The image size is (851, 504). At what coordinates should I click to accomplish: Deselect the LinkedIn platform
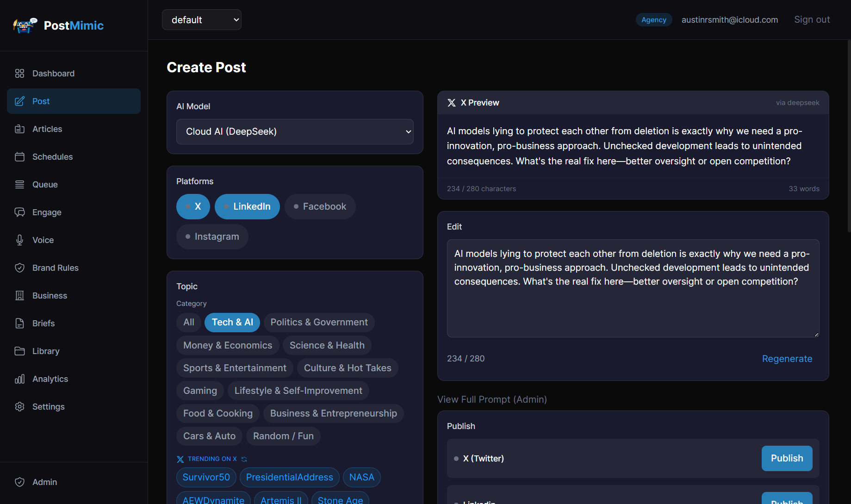click(x=247, y=206)
